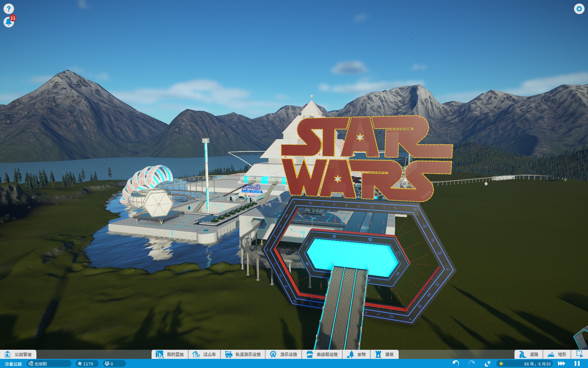The height and width of the screenshot is (368, 588).
Task: Open notifications bell with 11 alerts
Action: tap(8, 22)
